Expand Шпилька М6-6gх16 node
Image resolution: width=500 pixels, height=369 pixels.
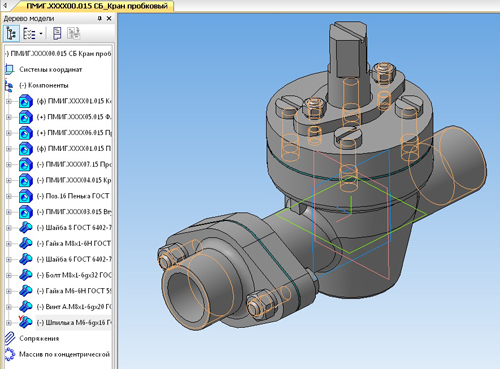point(9,323)
